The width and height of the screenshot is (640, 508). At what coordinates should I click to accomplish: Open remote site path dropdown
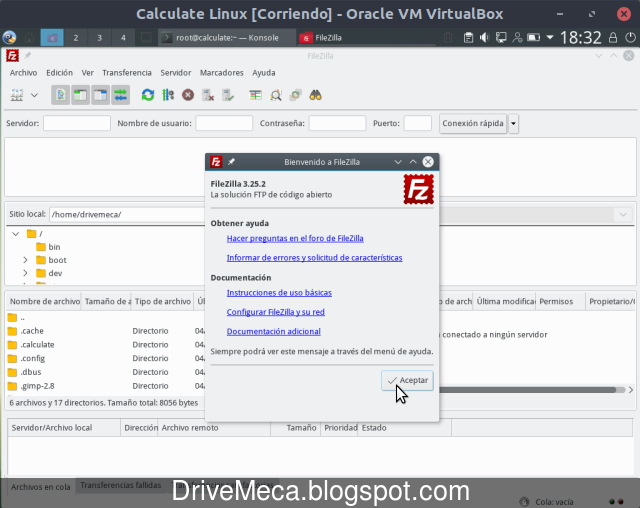(623, 215)
